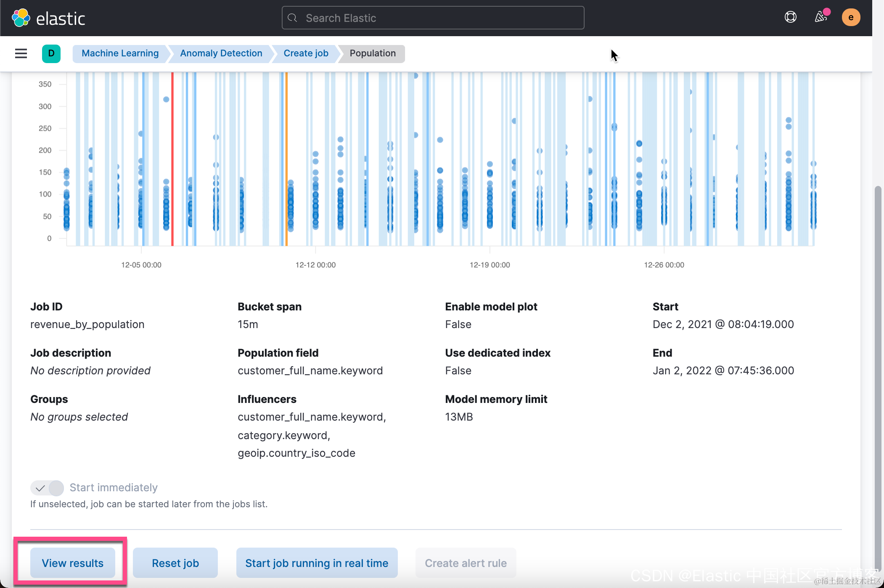Go to Machine Learning breadcrumb

(120, 53)
